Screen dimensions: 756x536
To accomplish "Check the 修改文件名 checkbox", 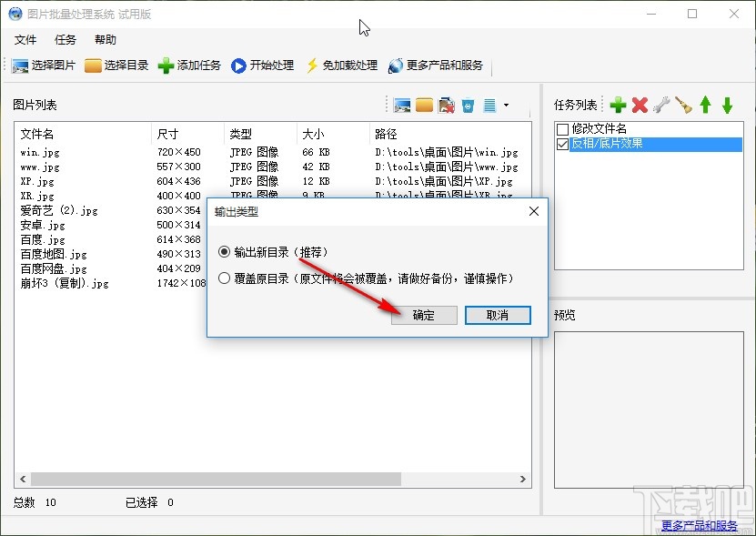I will (562, 128).
